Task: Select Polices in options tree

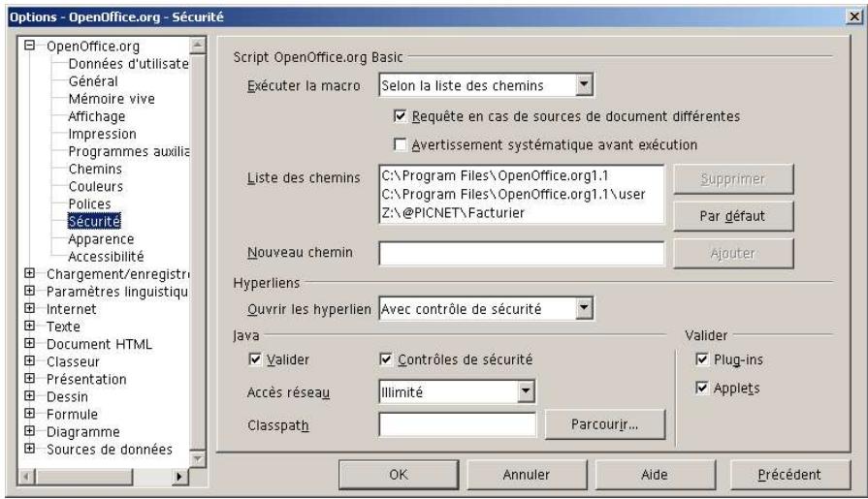Action: click(89, 204)
